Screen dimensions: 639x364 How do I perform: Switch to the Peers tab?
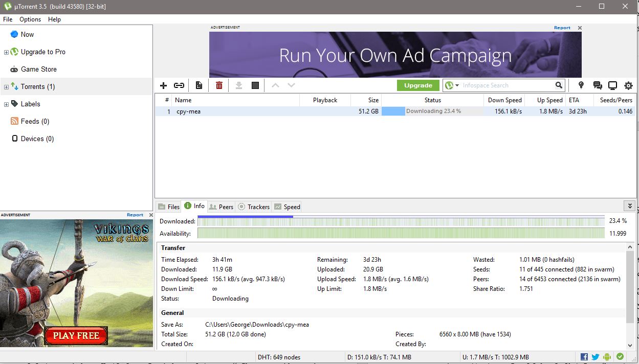coord(221,207)
